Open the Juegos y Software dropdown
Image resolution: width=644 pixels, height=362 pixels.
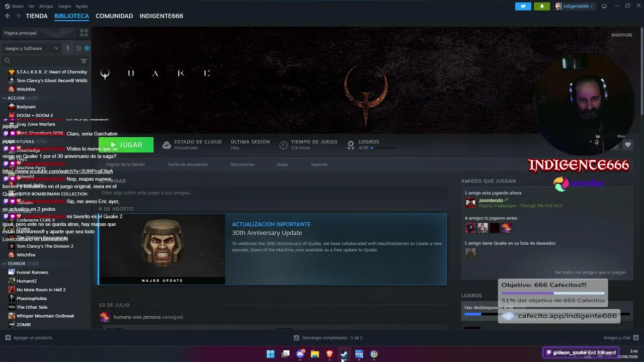coord(31,48)
